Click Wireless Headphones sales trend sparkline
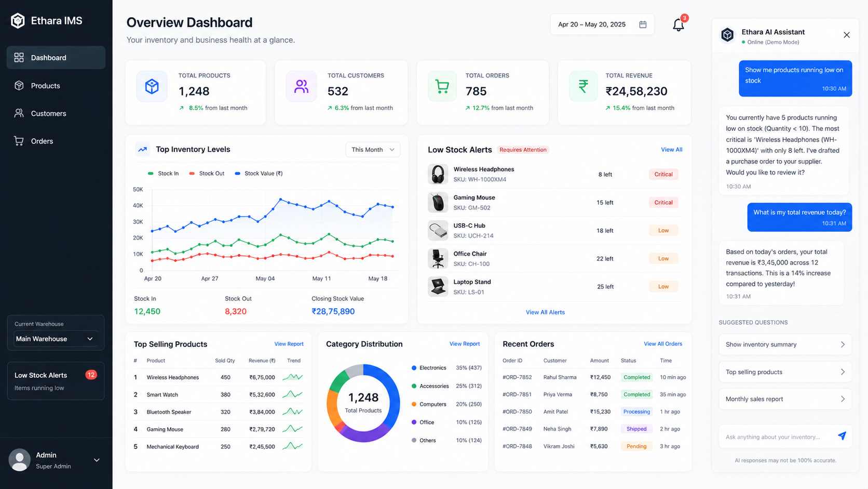Screen dimensions: 868x489 pos(293,377)
